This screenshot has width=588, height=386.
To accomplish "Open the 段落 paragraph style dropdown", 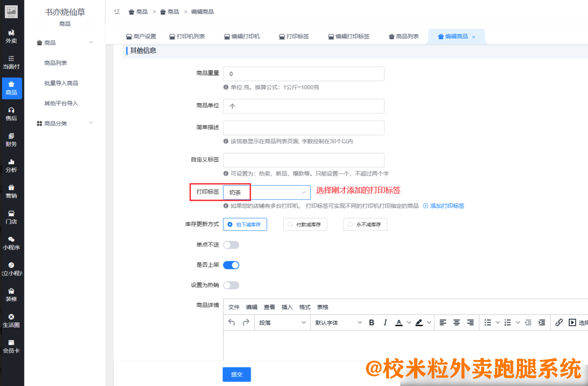I will 282,323.
